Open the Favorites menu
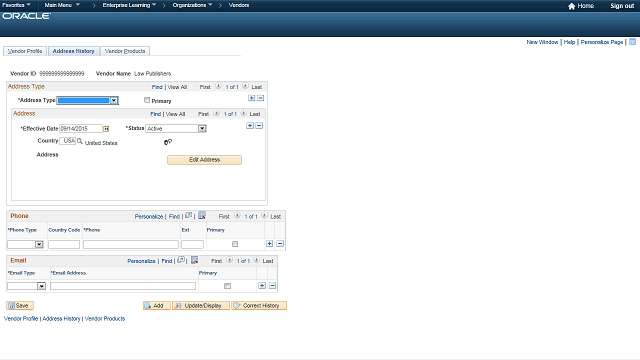The height and width of the screenshot is (360, 640). coord(16,5)
